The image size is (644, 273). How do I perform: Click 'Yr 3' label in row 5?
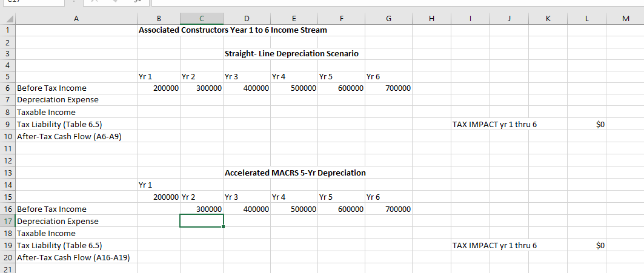pyautogui.click(x=231, y=76)
